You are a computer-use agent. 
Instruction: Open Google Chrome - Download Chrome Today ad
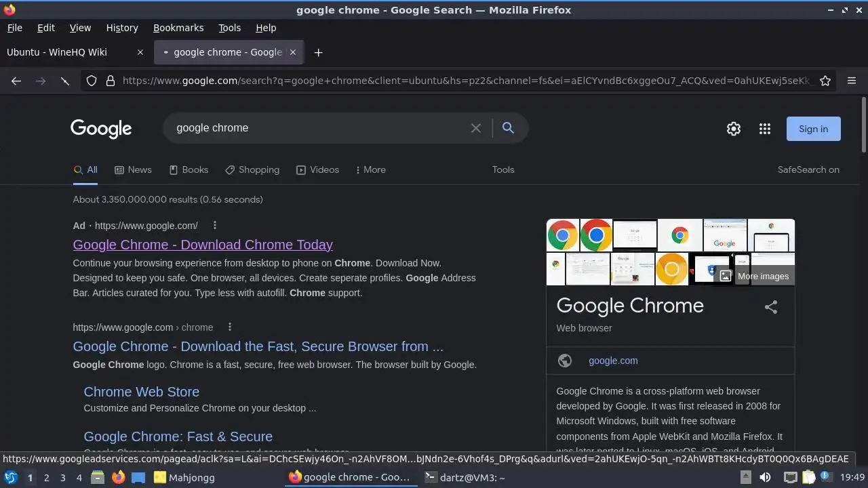tap(203, 245)
